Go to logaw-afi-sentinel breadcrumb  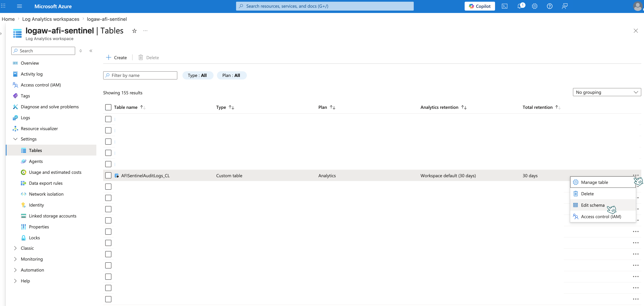(x=107, y=19)
